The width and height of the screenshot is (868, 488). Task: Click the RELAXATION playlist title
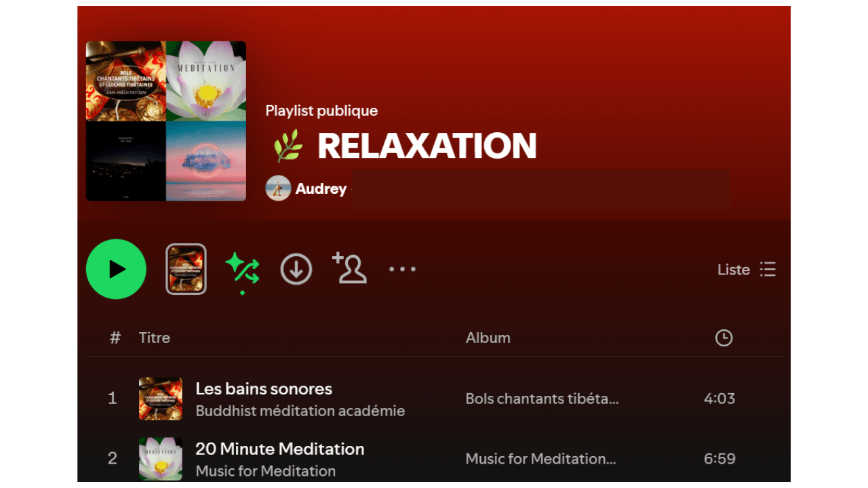click(427, 146)
